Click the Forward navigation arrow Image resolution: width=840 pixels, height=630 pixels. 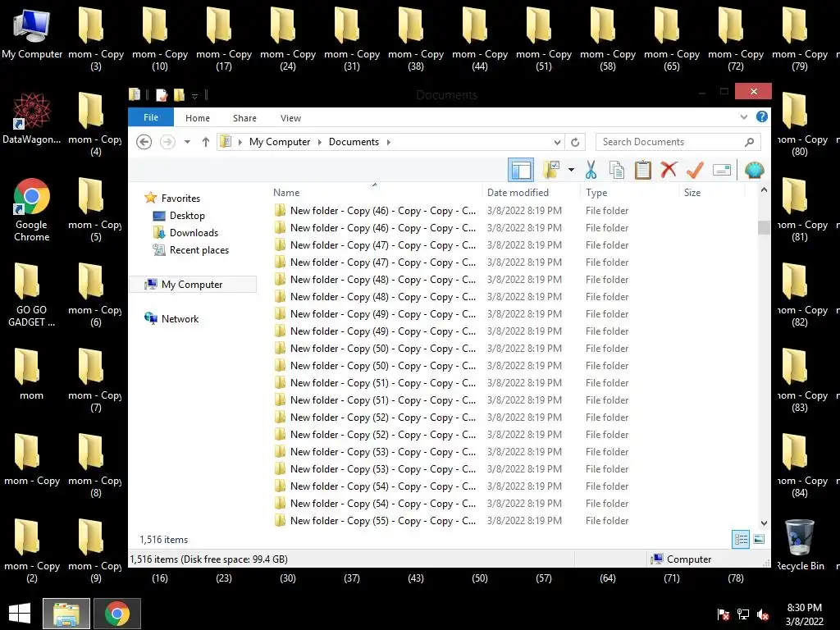[x=167, y=142]
